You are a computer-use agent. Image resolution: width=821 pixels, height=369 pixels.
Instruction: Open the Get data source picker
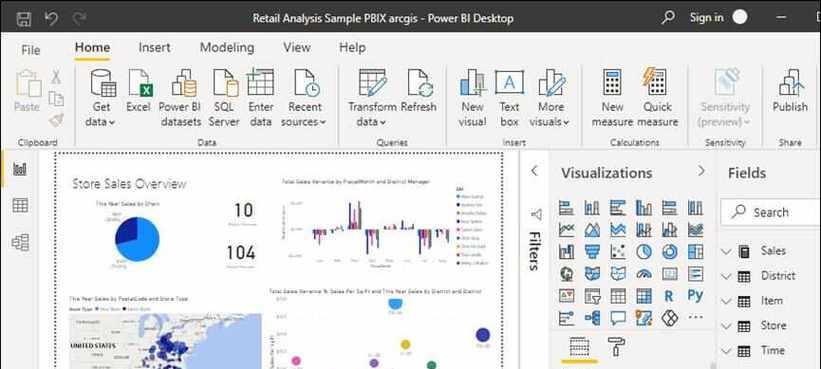[102, 98]
